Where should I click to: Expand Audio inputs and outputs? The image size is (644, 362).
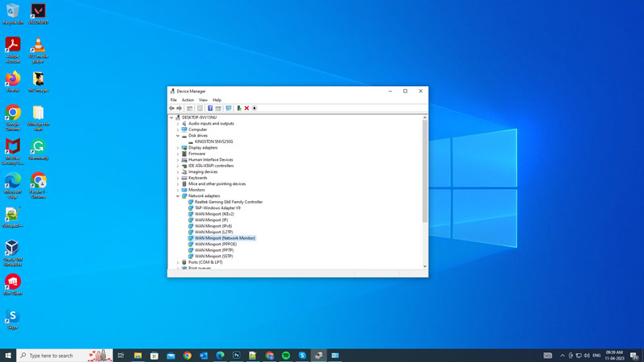178,124
